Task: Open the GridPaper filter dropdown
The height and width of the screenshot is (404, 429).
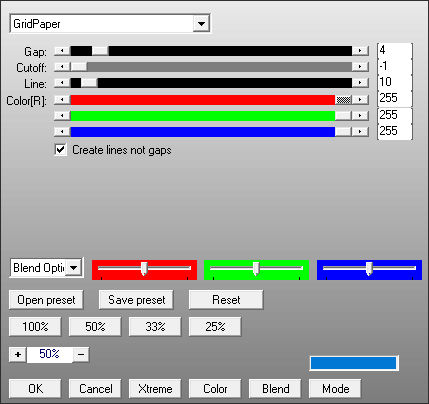Action: click(201, 24)
